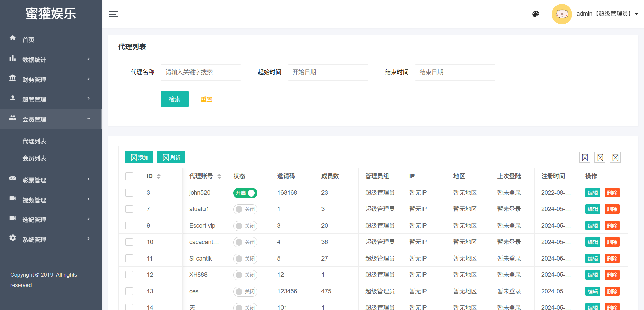Toggle off the 开启 switch for john520
644x310 pixels.
tap(245, 193)
